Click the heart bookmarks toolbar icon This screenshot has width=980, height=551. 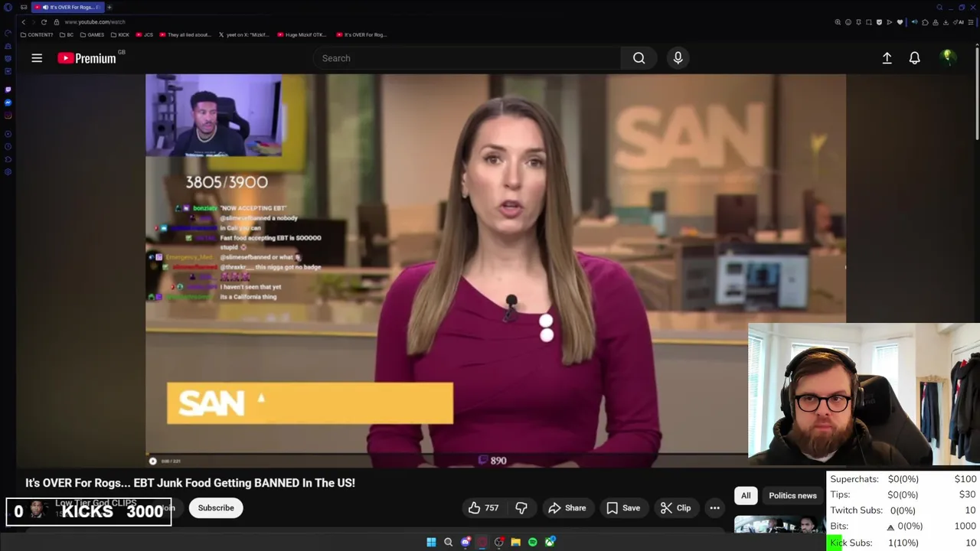point(900,22)
